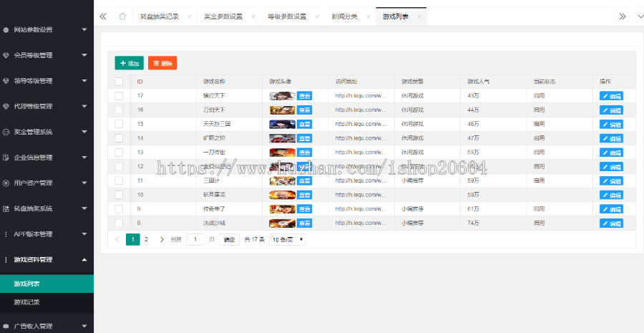
Task: Expand 网站参数设置 sidebar menu
Action: (47, 29)
